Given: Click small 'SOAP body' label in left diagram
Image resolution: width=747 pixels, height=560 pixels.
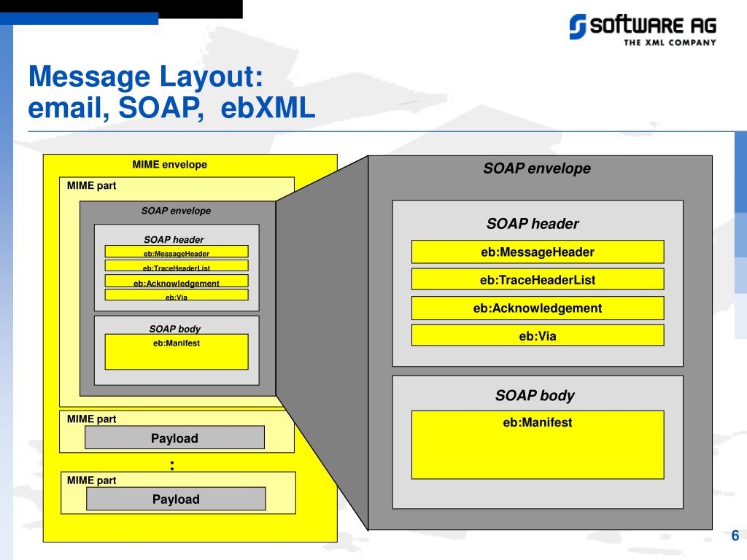Looking at the screenshot, I should coord(175,329).
